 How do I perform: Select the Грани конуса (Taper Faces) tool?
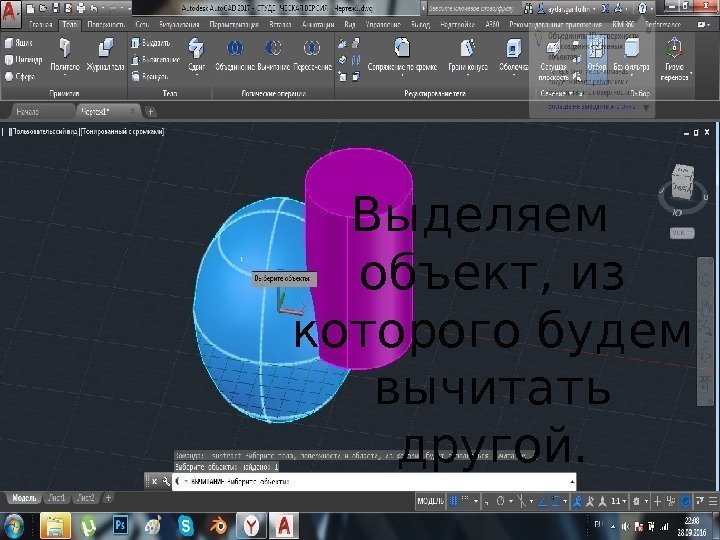click(x=467, y=55)
